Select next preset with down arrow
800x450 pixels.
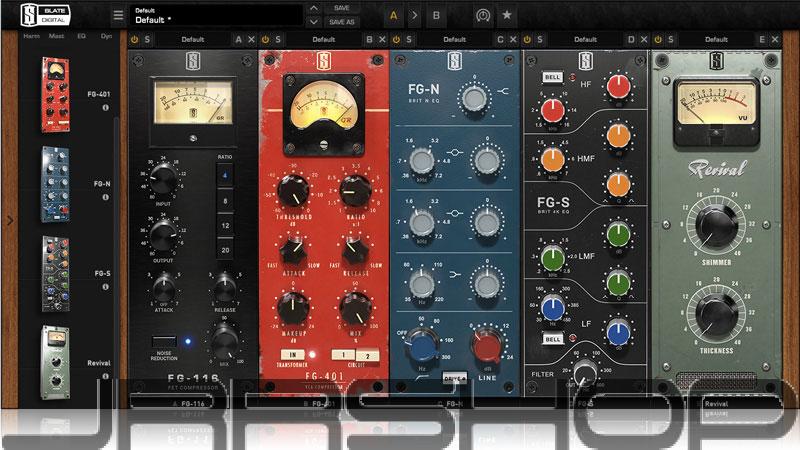pyautogui.click(x=314, y=22)
